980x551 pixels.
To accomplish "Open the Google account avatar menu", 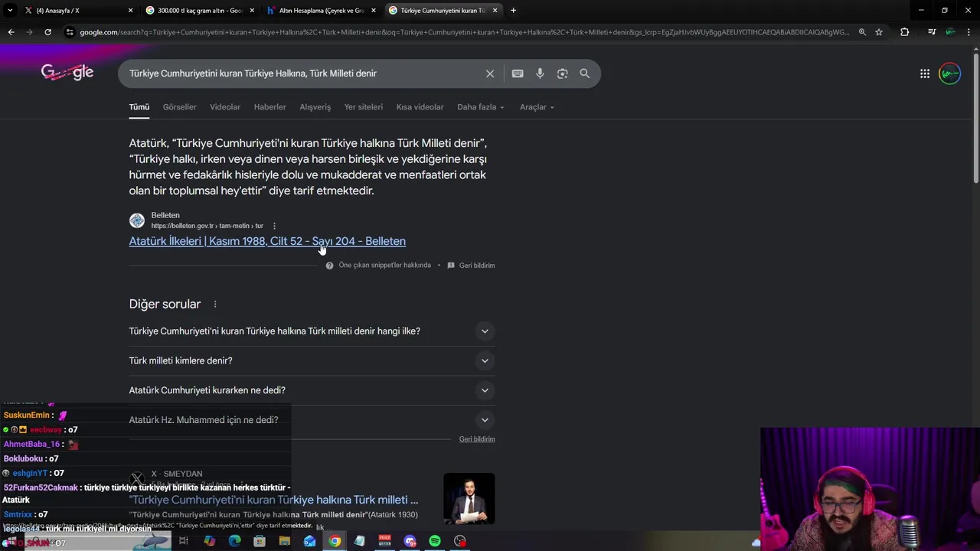I will pos(949,73).
